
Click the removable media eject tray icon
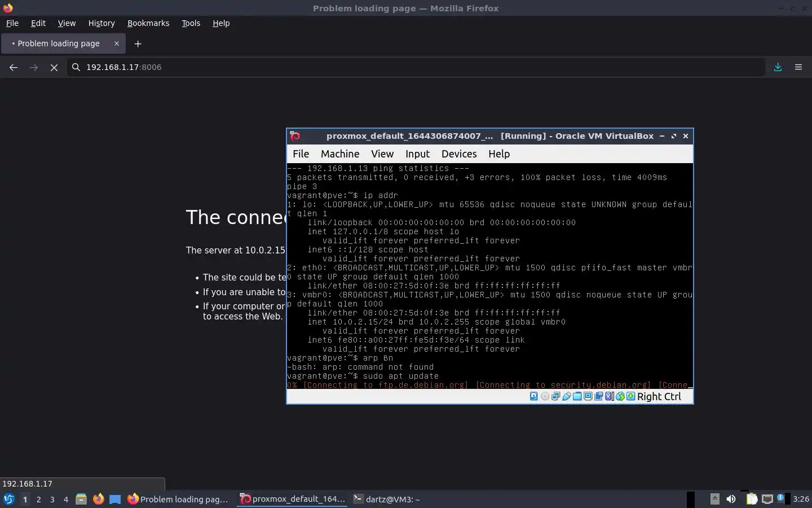pyautogui.click(x=715, y=499)
